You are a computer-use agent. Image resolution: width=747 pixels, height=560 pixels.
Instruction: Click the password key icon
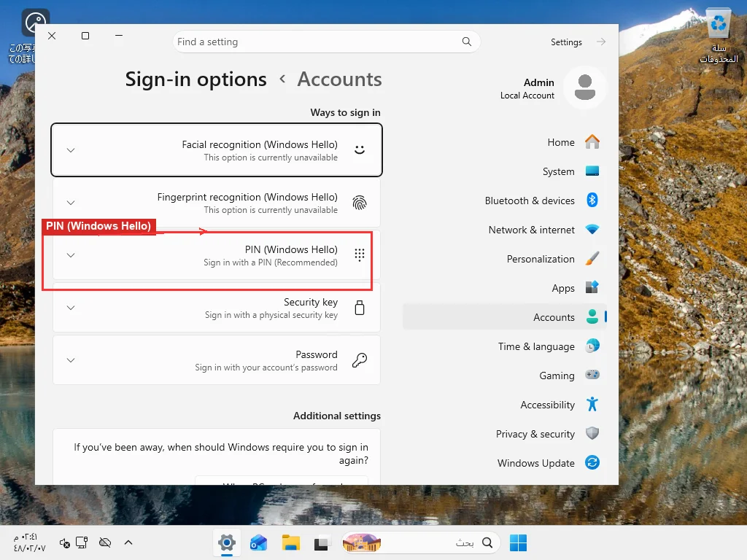coord(360,360)
